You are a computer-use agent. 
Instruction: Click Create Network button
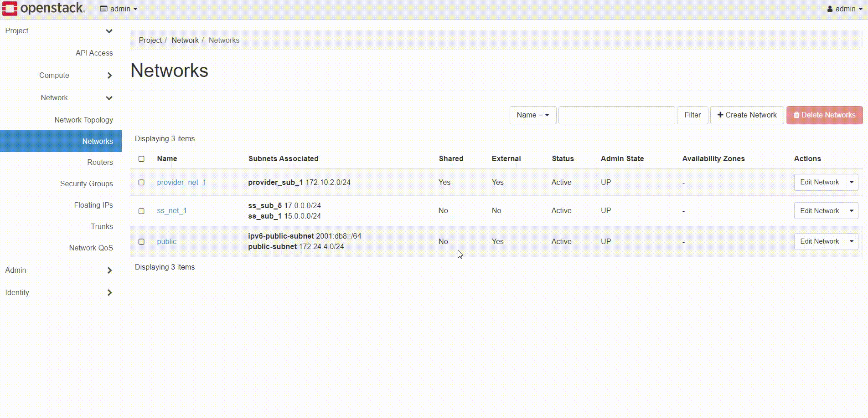point(747,115)
